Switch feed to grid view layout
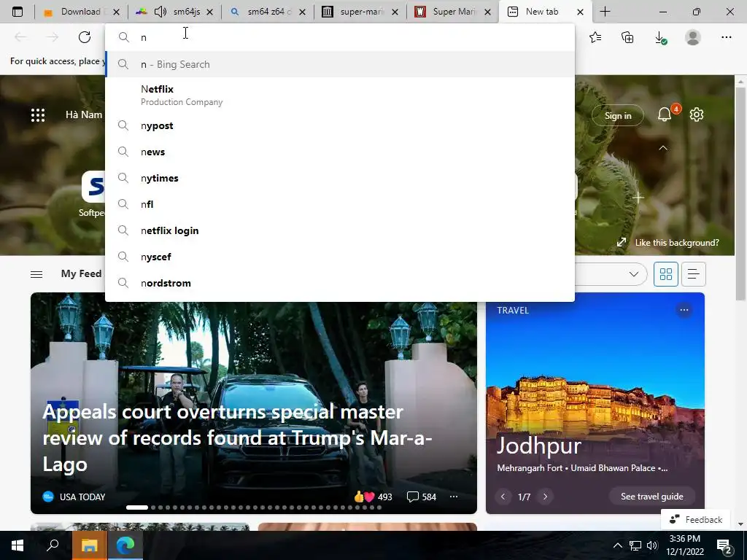This screenshot has height=560, width=747. [665, 274]
